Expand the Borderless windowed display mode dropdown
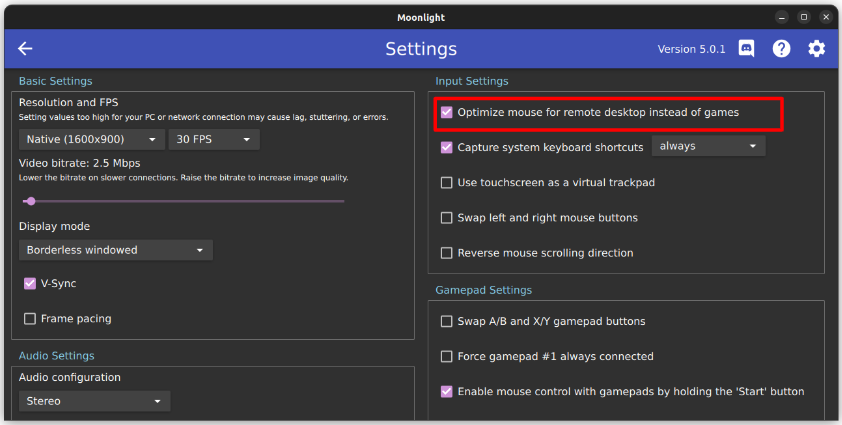The width and height of the screenshot is (842, 425). click(x=116, y=250)
